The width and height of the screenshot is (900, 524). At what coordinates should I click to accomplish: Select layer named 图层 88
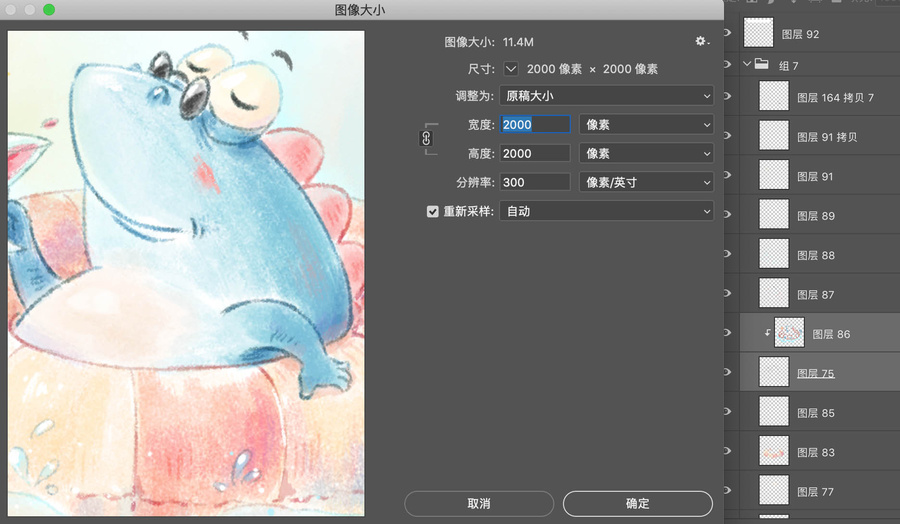click(x=816, y=255)
